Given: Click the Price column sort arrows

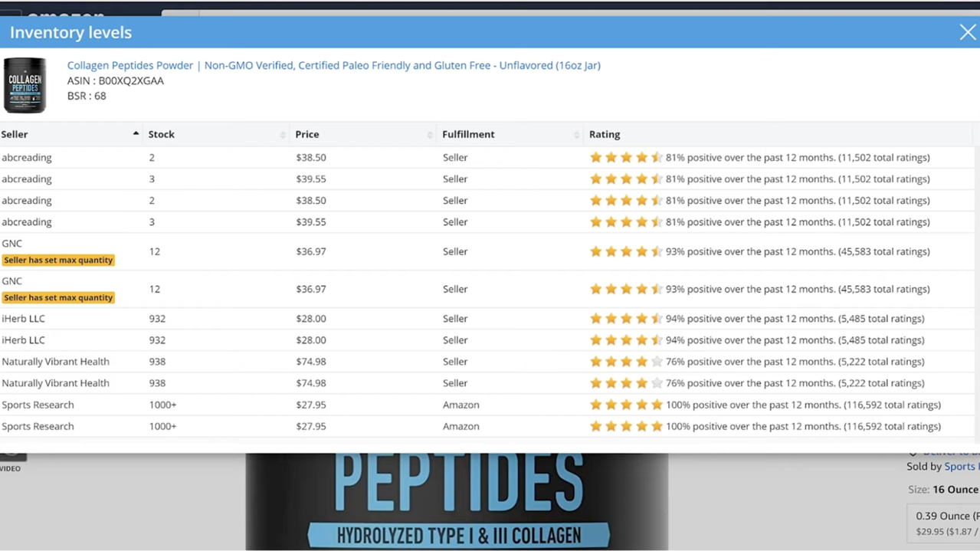Looking at the screenshot, I should 430,135.
